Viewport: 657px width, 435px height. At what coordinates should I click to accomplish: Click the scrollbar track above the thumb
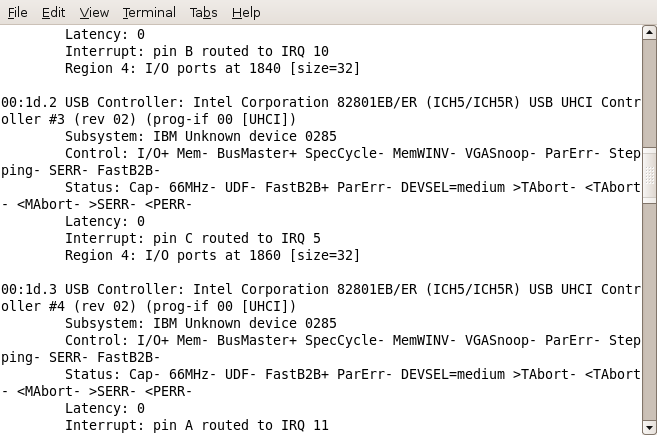pyautogui.click(x=649, y=93)
